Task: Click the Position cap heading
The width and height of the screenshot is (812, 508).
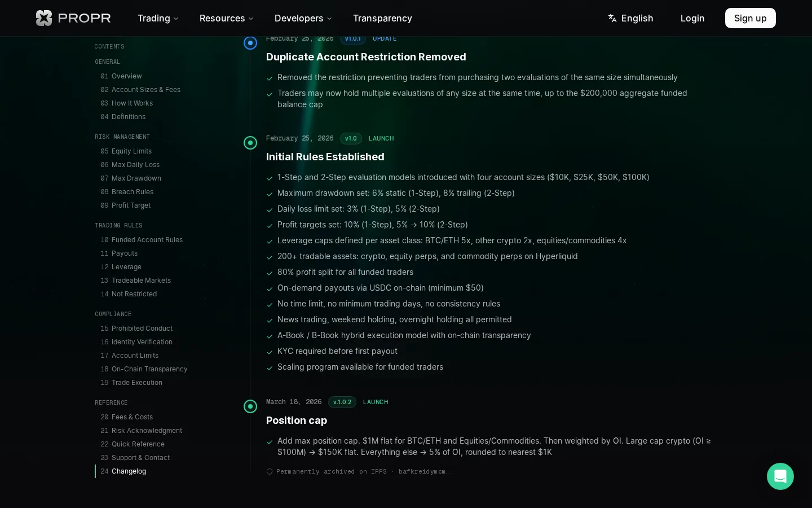Action: click(x=297, y=421)
